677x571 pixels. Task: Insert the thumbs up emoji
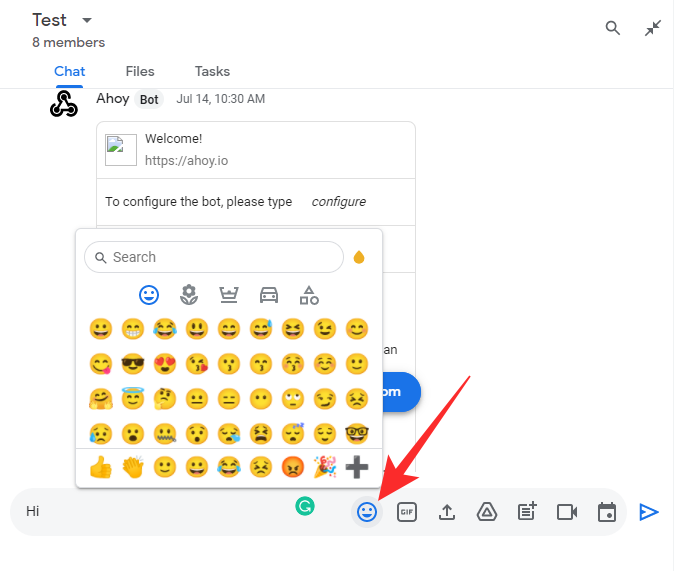(x=101, y=467)
